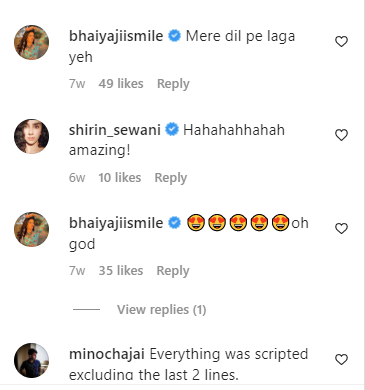Open minochajai profile via username

(x=107, y=354)
